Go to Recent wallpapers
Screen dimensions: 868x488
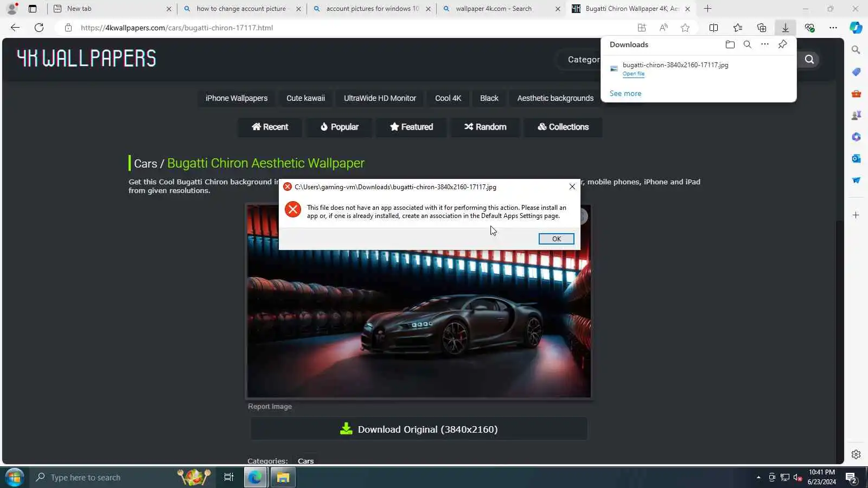[270, 127]
